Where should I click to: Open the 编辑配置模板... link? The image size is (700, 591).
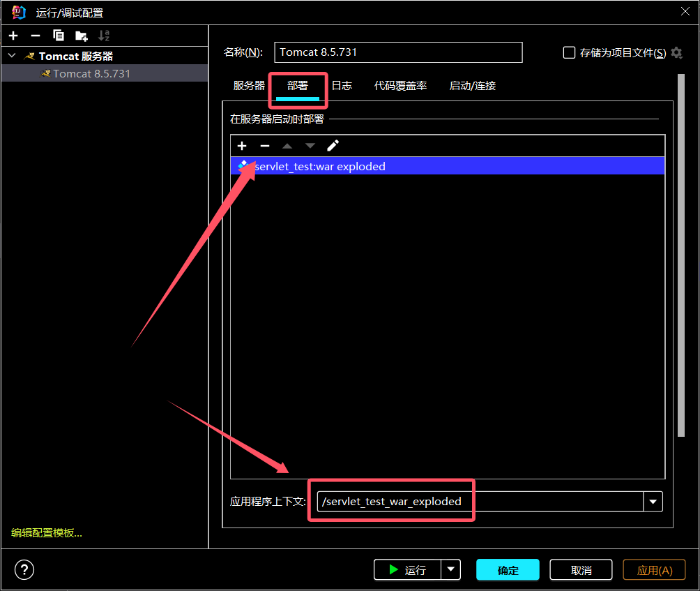tap(47, 532)
